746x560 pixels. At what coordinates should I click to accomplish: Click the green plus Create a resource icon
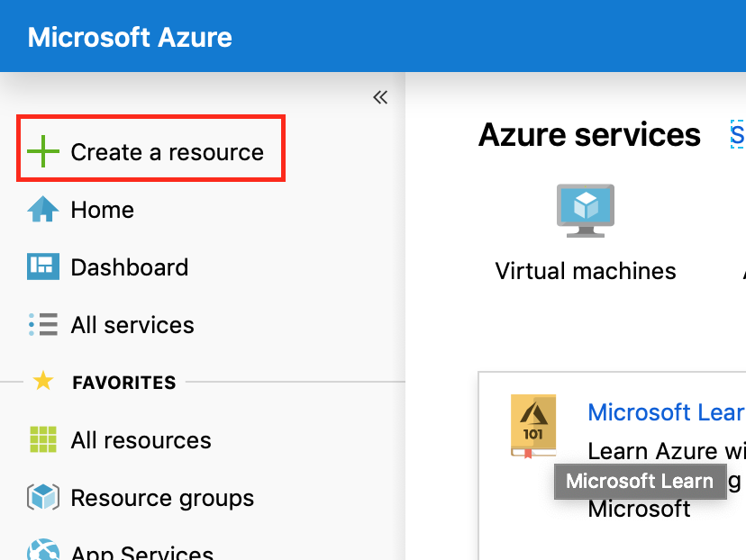43,151
